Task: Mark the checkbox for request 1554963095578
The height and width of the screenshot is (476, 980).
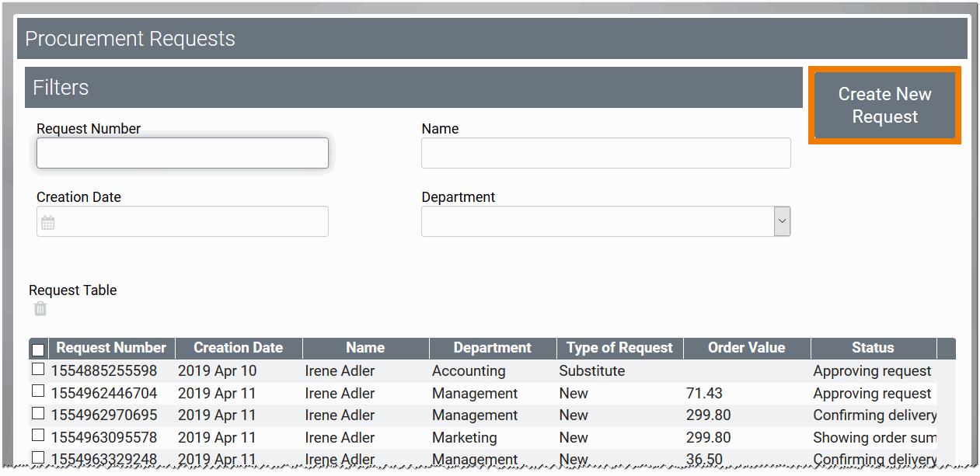Action: point(38,436)
